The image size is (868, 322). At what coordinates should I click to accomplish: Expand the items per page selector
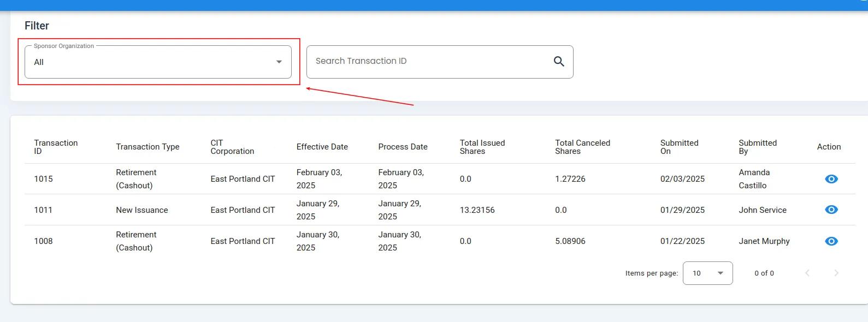(x=707, y=273)
